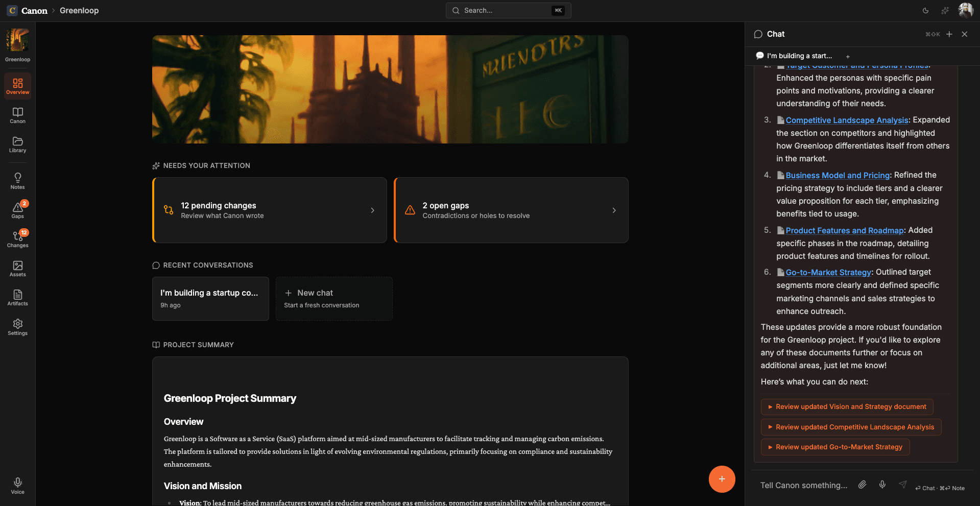This screenshot has height=506, width=980.
Task: Click the sparkle icon in top bar
Action: tap(945, 10)
